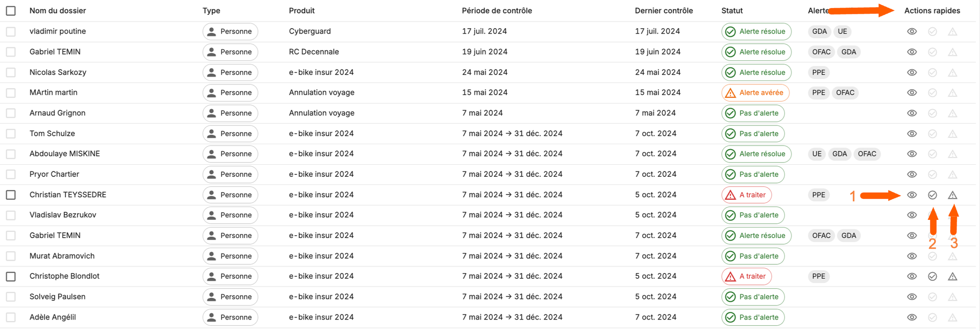Tick the checkbox for Christian TEYSSEDRE
Viewport: 980px width, 331px height.
[x=11, y=195]
